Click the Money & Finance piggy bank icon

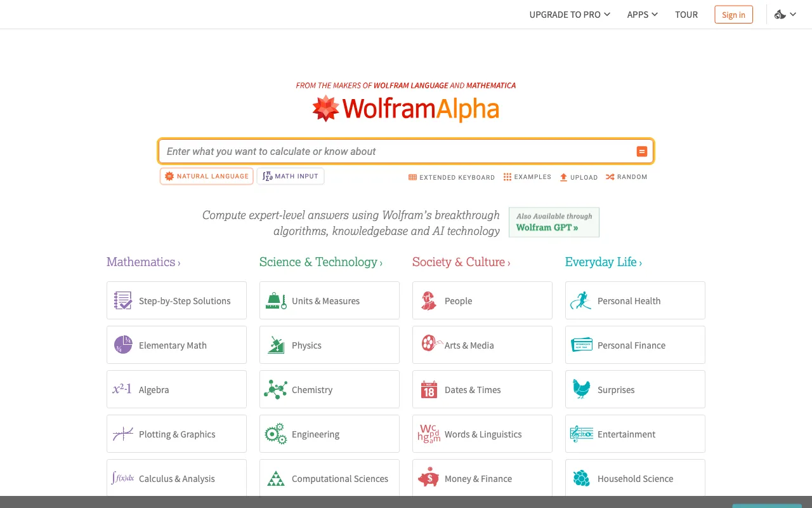pos(429,478)
